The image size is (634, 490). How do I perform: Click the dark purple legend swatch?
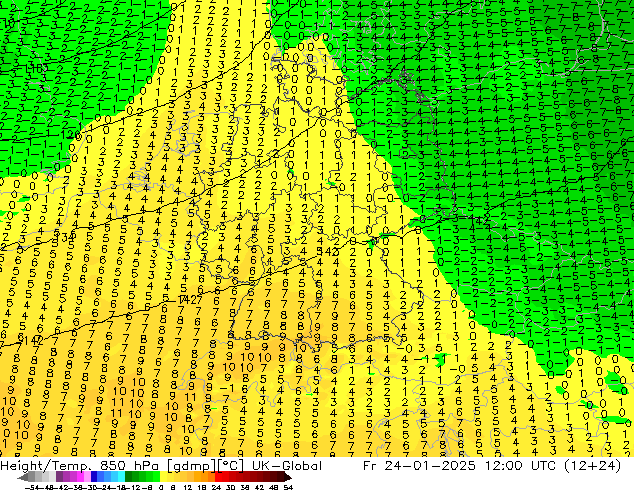point(59,477)
